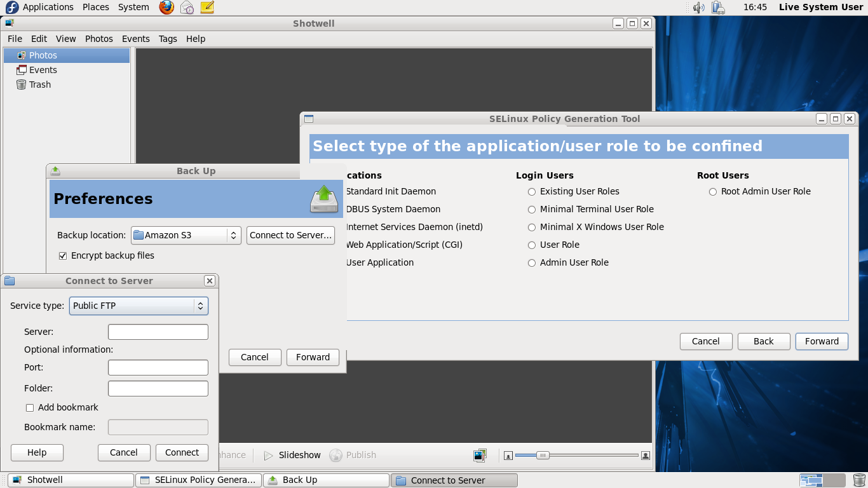
Task: Click the thumbnail zoom slider handle
Action: (x=543, y=455)
